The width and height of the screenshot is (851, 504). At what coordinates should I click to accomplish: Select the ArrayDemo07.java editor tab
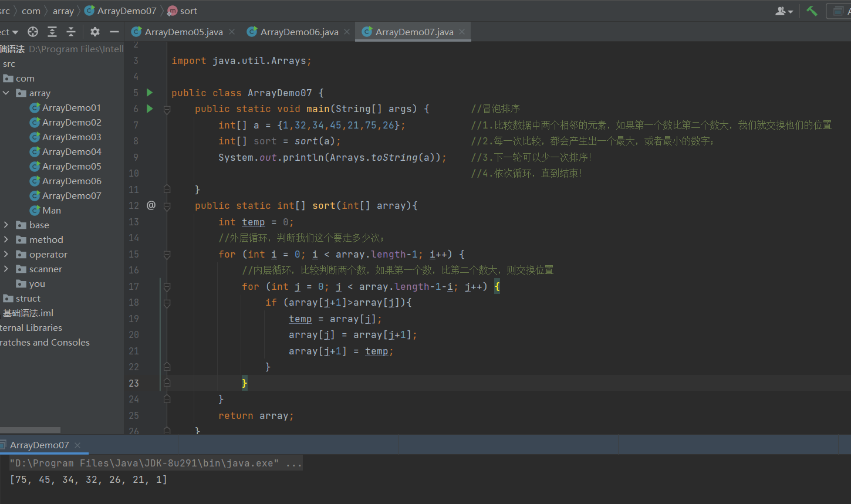pos(414,32)
